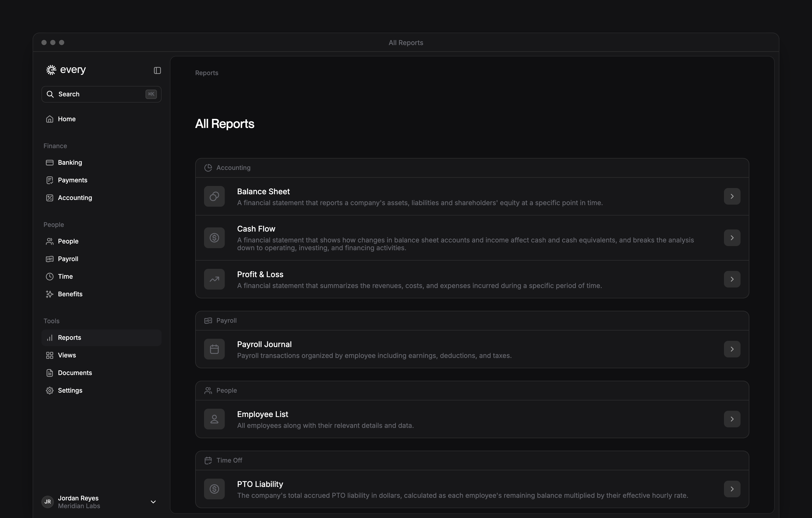Open Banking in sidebar

point(101,163)
